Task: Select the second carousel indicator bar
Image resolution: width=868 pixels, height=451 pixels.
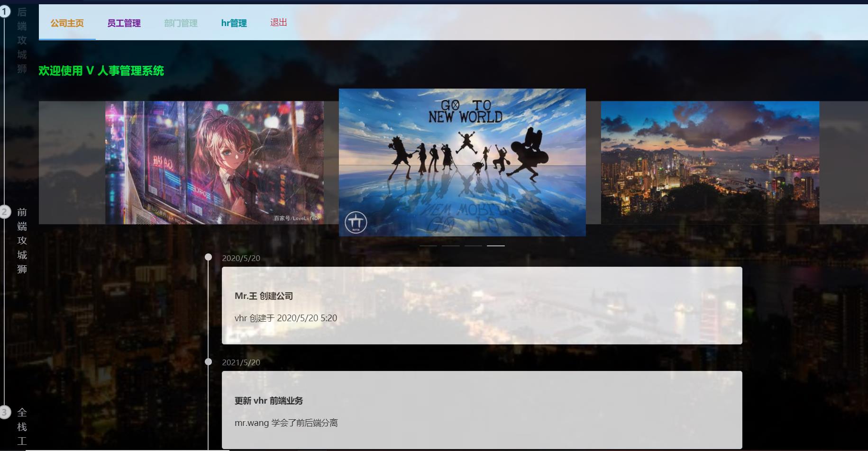Action: pyautogui.click(x=451, y=246)
